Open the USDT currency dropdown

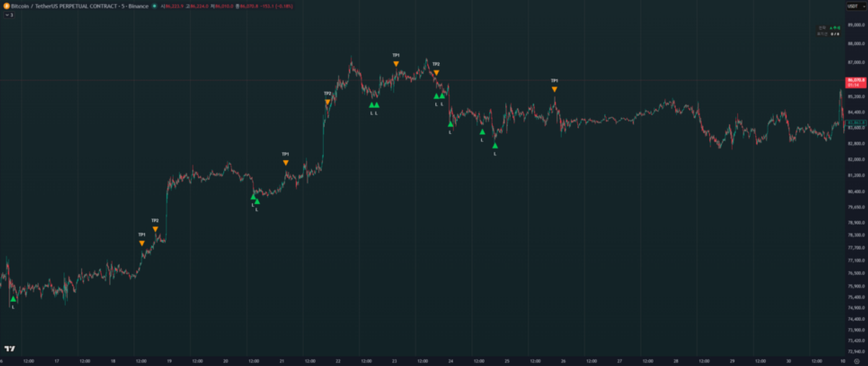pos(856,6)
